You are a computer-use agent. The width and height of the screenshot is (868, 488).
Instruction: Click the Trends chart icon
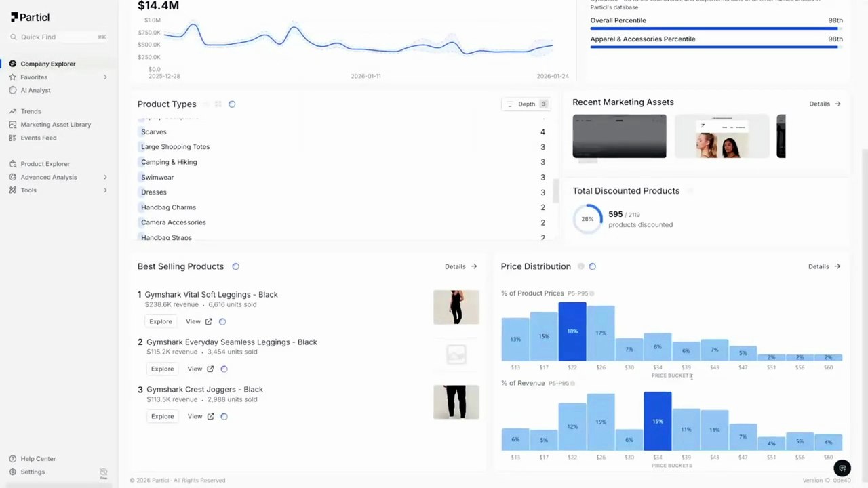pyautogui.click(x=13, y=111)
